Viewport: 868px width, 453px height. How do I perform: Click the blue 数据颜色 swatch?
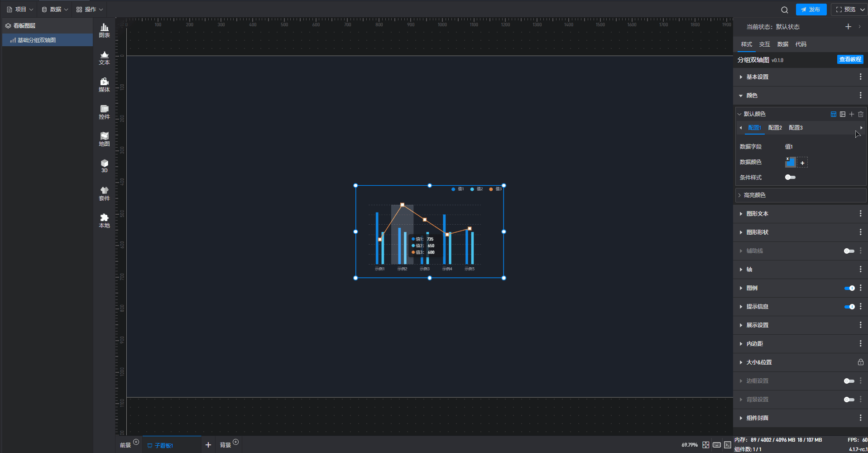(790, 162)
